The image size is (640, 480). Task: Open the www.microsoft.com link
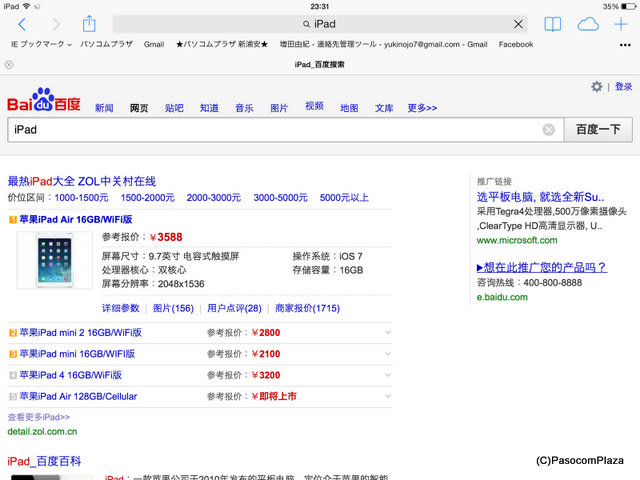coord(517,240)
